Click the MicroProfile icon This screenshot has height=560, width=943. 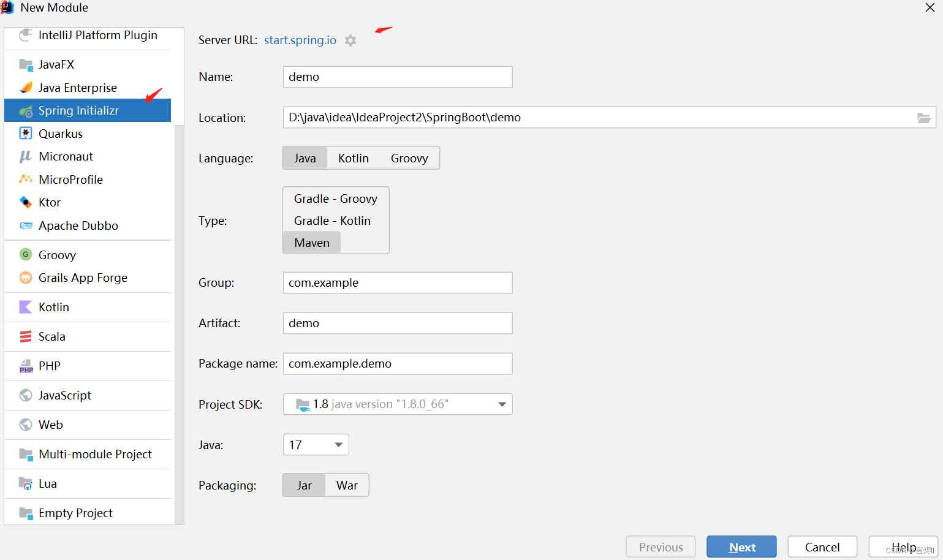click(x=26, y=180)
